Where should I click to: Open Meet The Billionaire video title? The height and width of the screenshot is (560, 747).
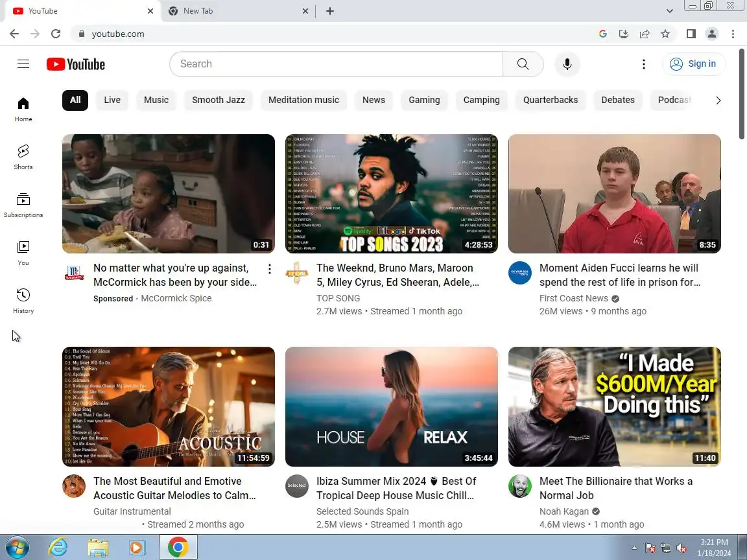tap(615, 488)
